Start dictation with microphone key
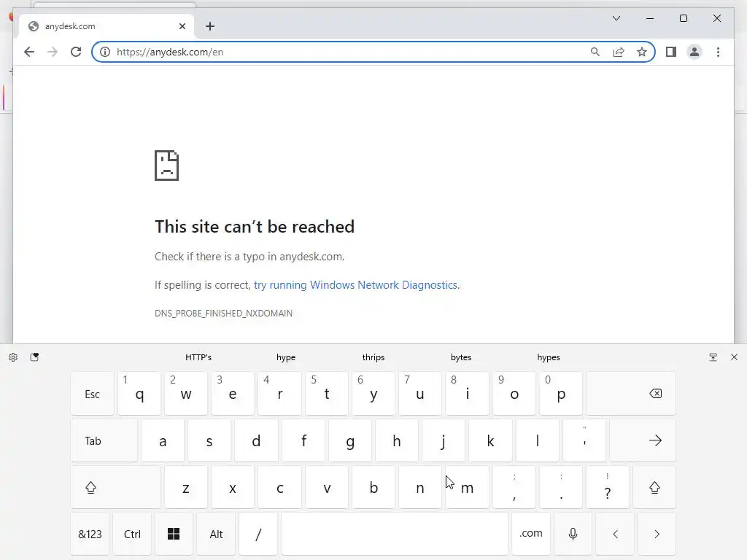747x560 pixels. point(573,534)
